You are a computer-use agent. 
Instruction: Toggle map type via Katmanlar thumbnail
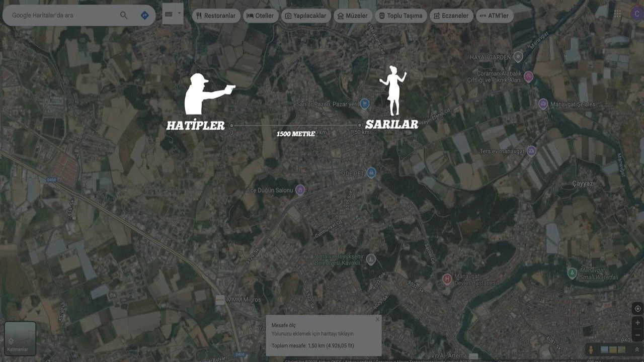point(20,338)
